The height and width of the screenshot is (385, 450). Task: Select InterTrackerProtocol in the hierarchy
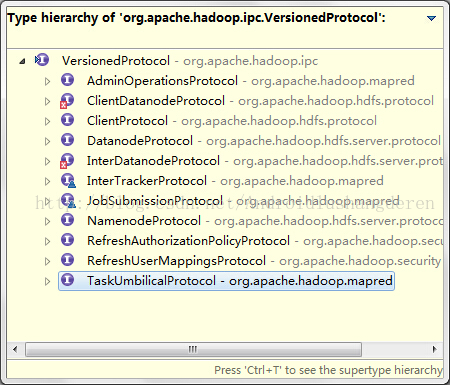click(235, 181)
